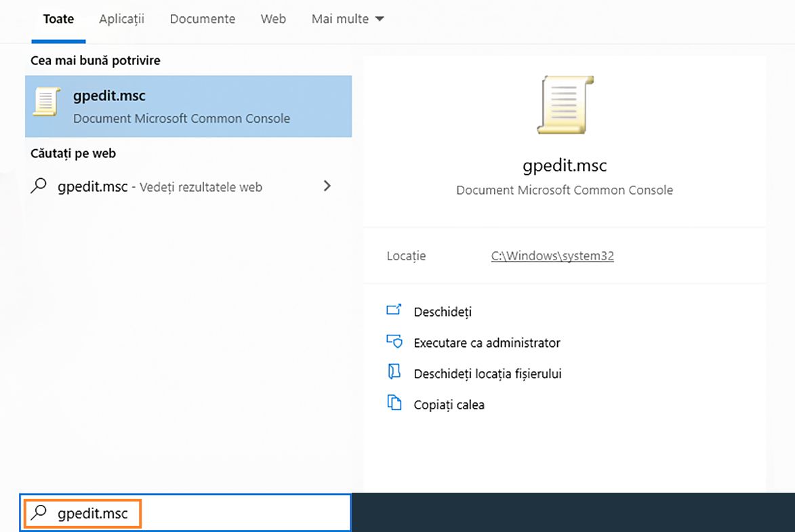This screenshot has height=532, width=795.
Task: Click Deschideți to open the file
Action: (443, 312)
